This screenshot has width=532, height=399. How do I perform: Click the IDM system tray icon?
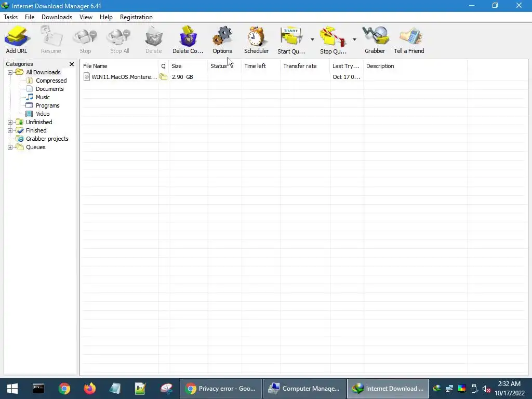(436, 389)
